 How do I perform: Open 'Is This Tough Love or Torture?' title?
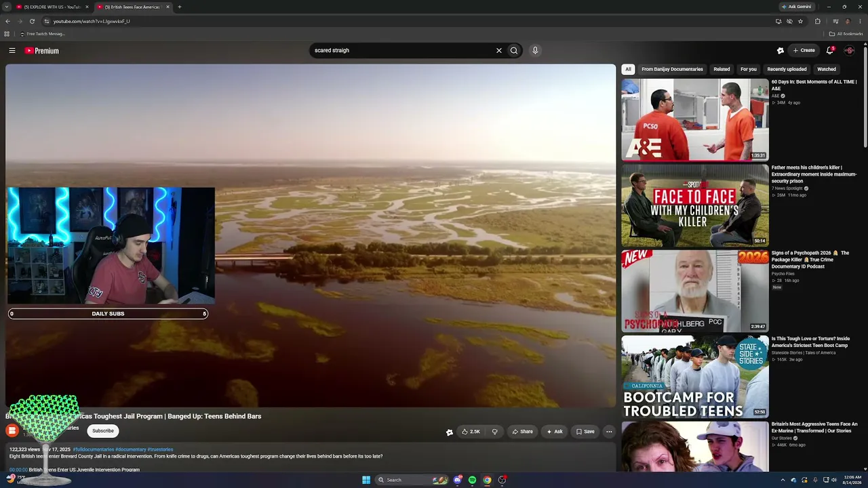pos(810,342)
